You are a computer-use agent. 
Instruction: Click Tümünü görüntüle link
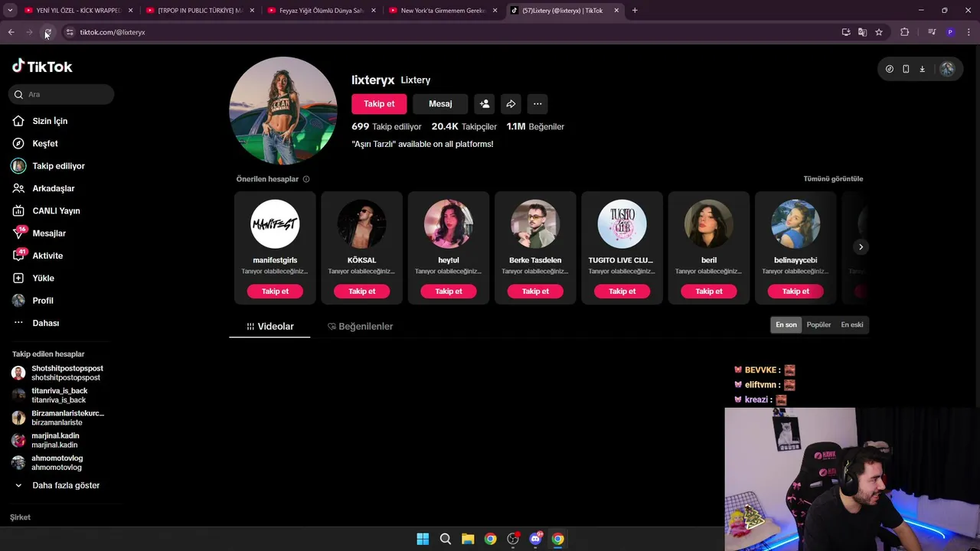click(x=833, y=179)
